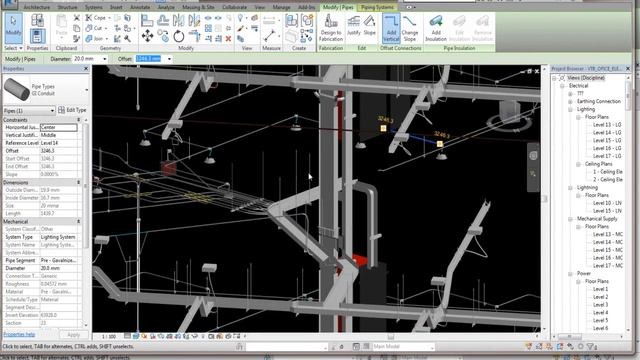Open the Manage ribbon tab
Viewport: 640px width, 360px height.
click(281, 7)
